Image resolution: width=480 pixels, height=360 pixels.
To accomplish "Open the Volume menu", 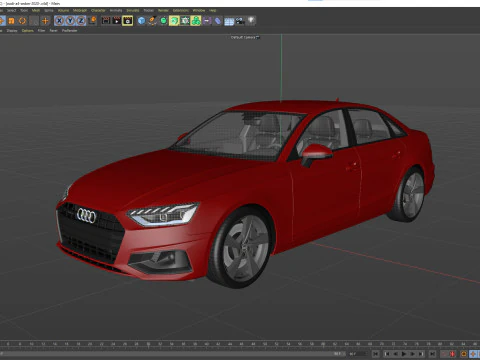I will (x=63, y=10).
